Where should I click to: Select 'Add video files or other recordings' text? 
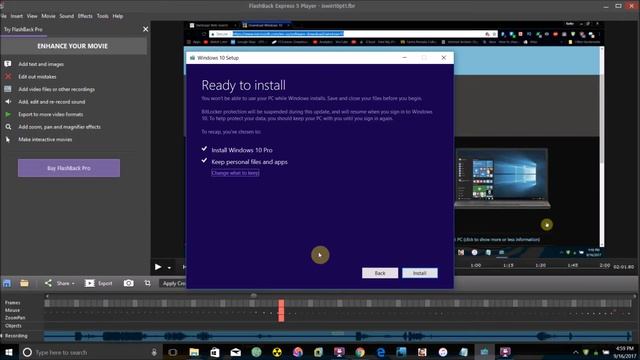click(x=56, y=89)
